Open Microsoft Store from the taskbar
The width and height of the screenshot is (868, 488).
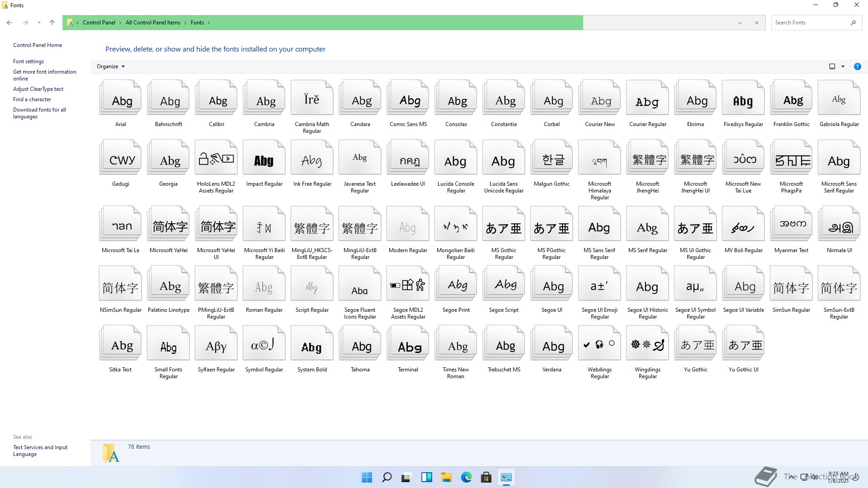(486, 477)
